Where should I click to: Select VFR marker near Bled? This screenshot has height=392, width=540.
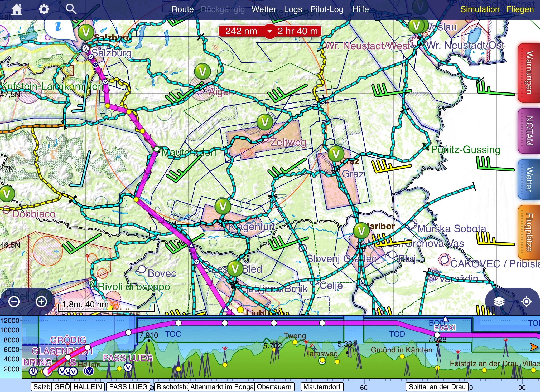(235, 268)
